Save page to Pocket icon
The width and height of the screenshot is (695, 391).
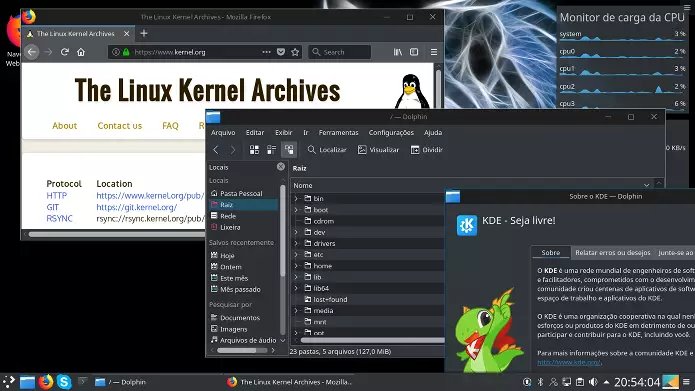[x=281, y=52]
